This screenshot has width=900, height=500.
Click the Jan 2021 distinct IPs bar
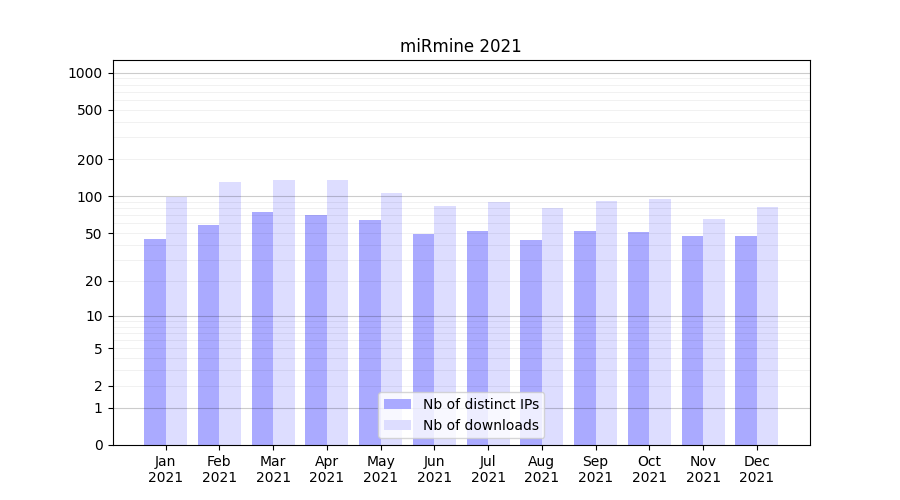(x=155, y=342)
